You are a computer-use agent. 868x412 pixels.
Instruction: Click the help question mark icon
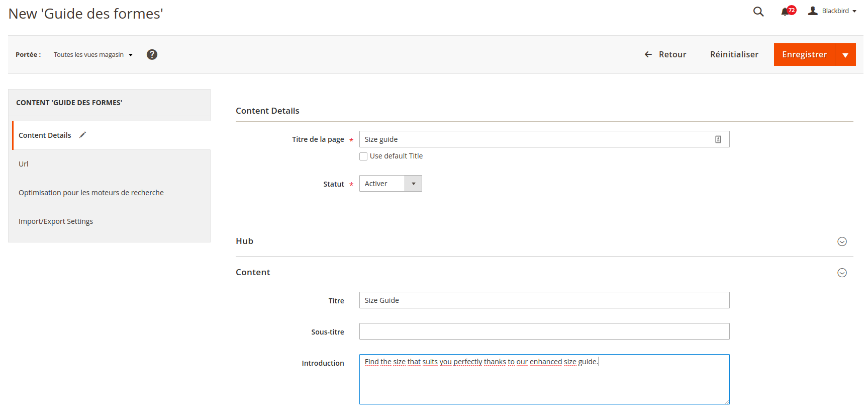[x=152, y=55]
